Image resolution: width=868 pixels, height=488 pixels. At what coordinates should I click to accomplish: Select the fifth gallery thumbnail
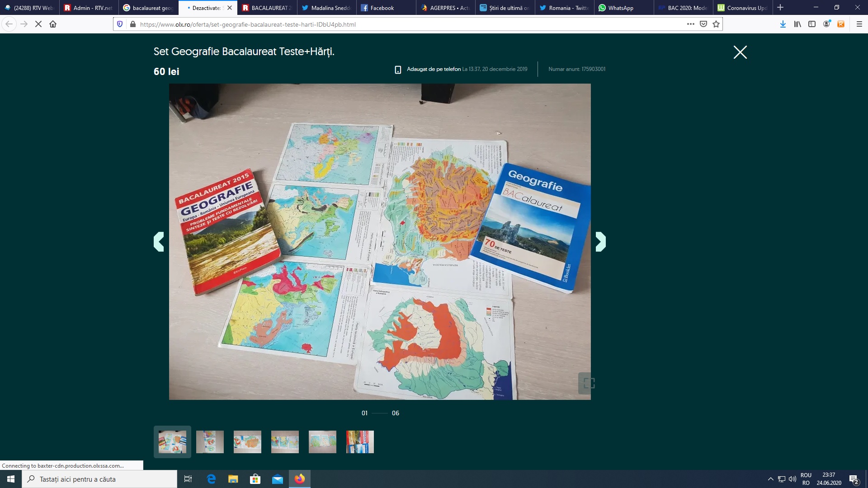pyautogui.click(x=322, y=442)
